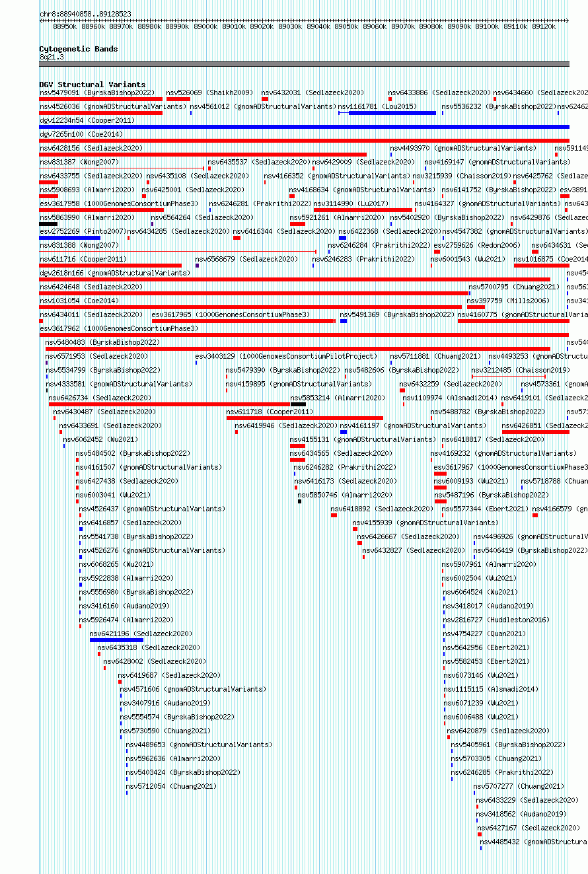Open variant nsv6246282 (Prakrithi2022)
This screenshot has height=874, width=588.
click(x=345, y=468)
